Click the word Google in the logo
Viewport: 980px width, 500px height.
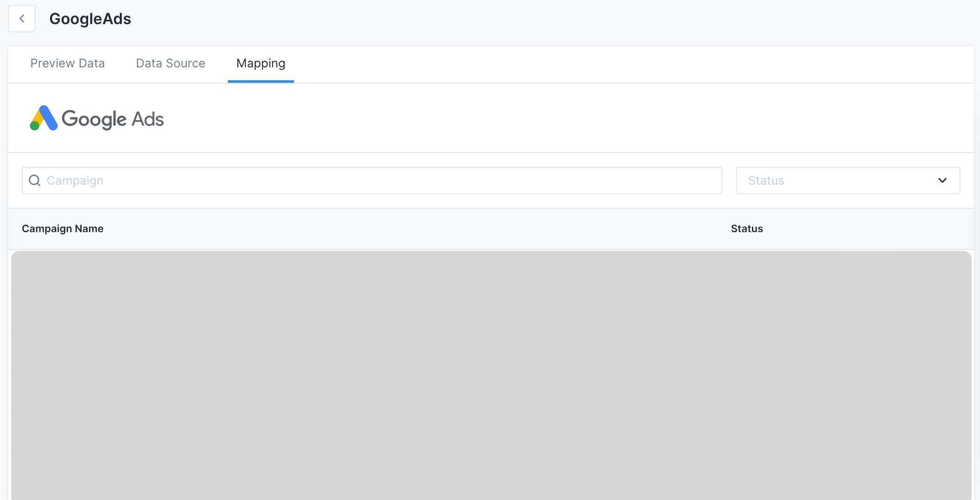coord(94,119)
